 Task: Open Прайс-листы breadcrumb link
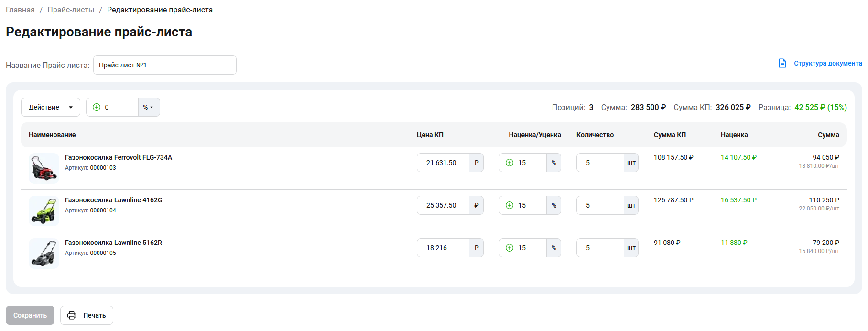pos(71,10)
